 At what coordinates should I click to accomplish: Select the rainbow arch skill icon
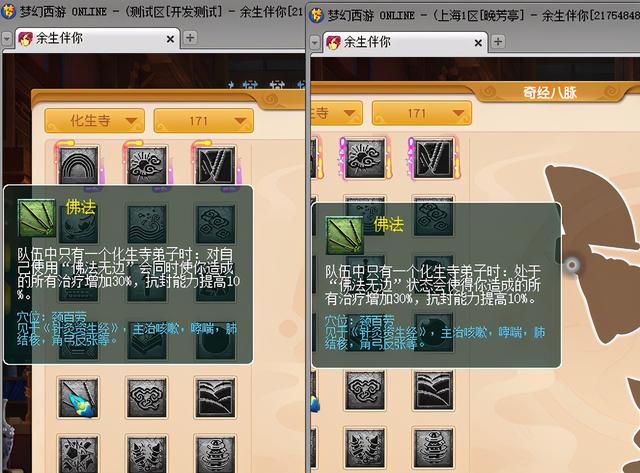[x=78, y=164]
